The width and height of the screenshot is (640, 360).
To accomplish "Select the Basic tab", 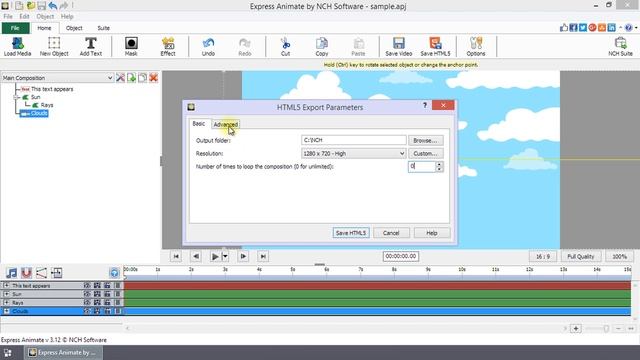I will pyautogui.click(x=199, y=124).
